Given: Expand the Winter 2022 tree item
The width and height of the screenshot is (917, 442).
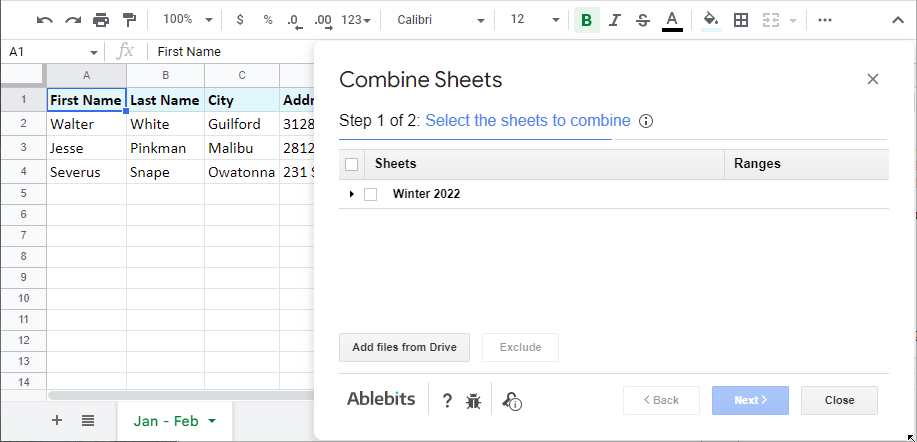Looking at the screenshot, I should pyautogui.click(x=351, y=194).
